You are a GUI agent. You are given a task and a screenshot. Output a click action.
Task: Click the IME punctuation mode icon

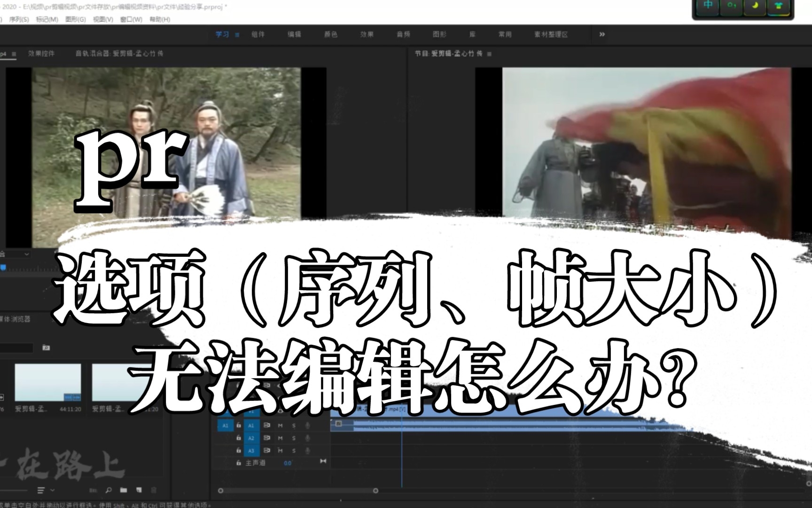732,6
